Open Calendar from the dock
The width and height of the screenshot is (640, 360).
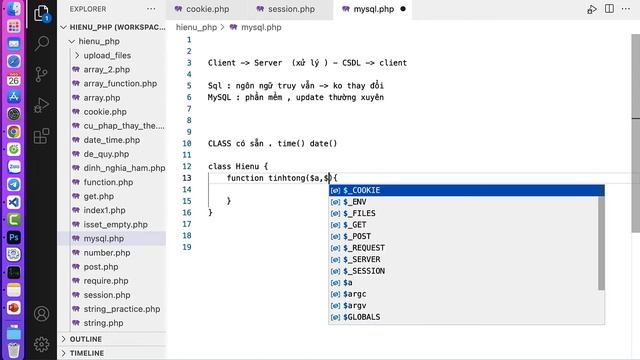tap(13, 79)
